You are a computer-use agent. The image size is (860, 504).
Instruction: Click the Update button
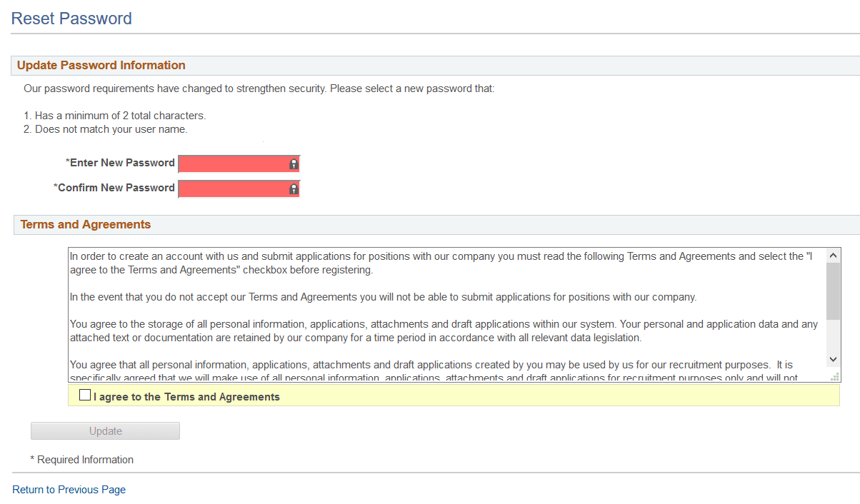[x=105, y=430]
